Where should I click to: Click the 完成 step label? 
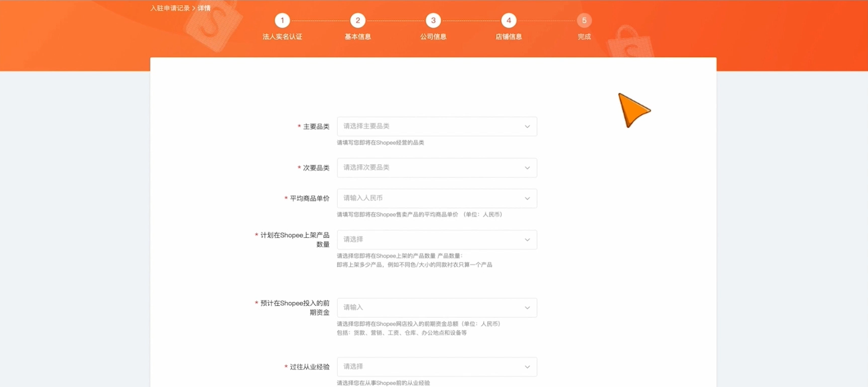(584, 37)
